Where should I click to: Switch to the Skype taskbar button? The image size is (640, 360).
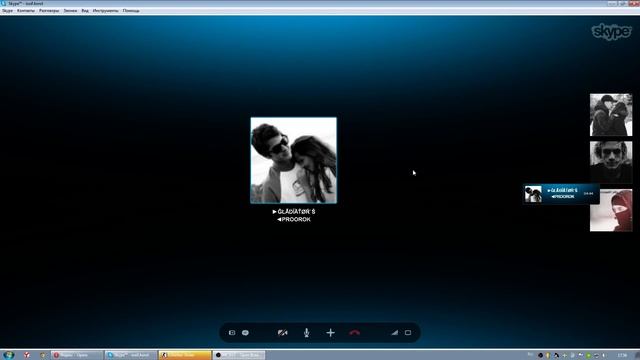point(130,355)
